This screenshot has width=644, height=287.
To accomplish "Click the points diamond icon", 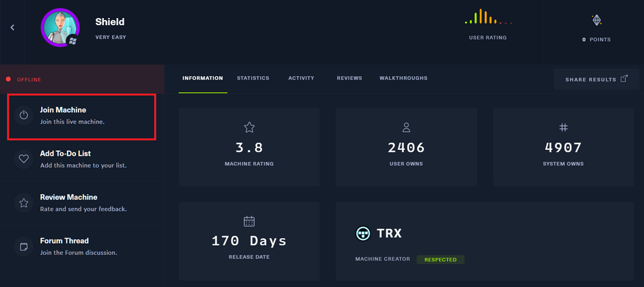I will [596, 21].
